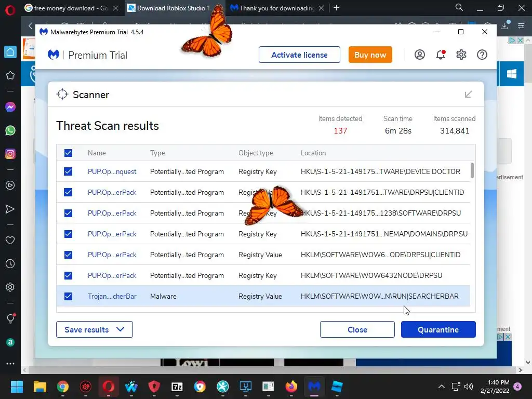Sort results by Location column
The image size is (532, 399).
pos(313,153)
